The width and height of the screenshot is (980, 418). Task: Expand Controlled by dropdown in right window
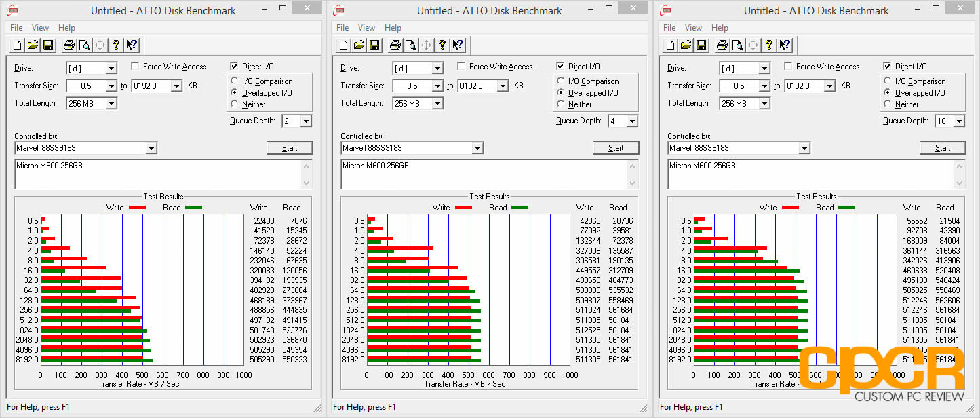point(804,149)
